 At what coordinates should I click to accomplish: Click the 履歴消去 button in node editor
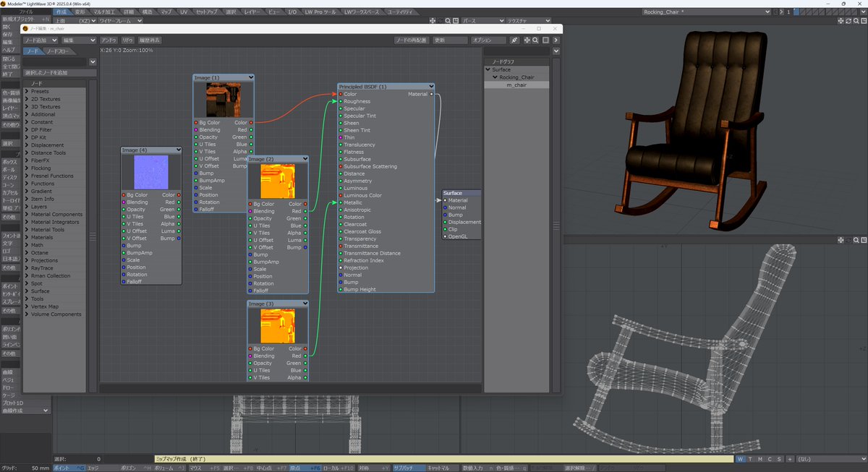click(x=150, y=40)
